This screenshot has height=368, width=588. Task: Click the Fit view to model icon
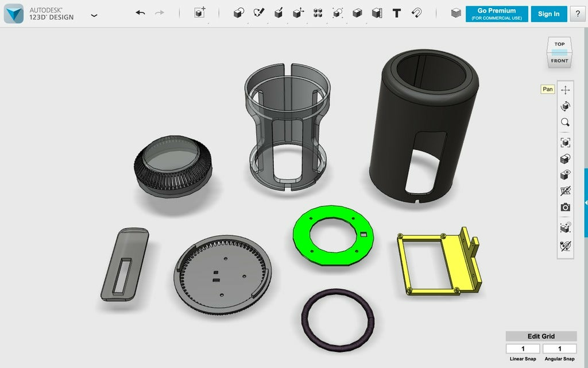coord(566,143)
